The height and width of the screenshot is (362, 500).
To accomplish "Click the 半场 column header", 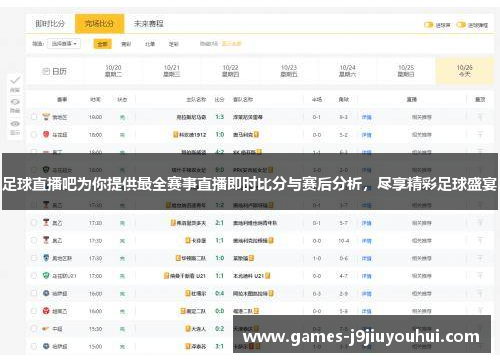I will pyautogui.click(x=317, y=99).
